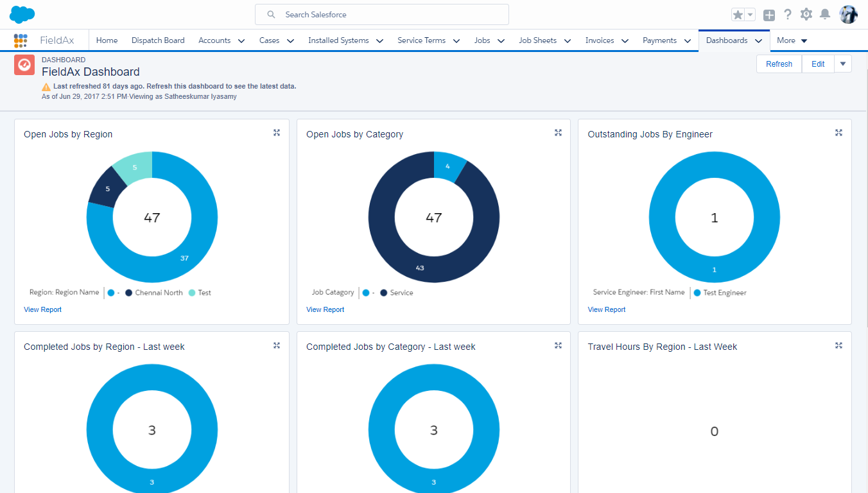Click the 4 segment of category donut
This screenshot has height=493, width=868.
coord(447,166)
